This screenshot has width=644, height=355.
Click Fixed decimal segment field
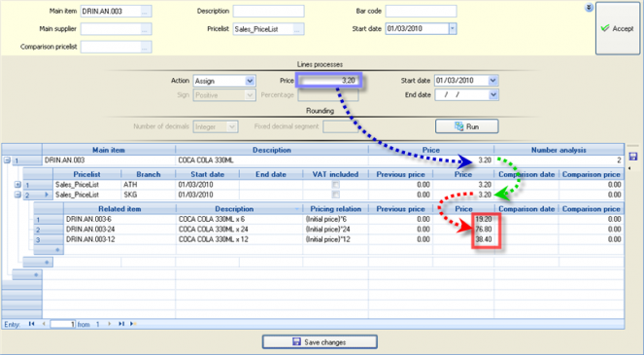tap(341, 126)
